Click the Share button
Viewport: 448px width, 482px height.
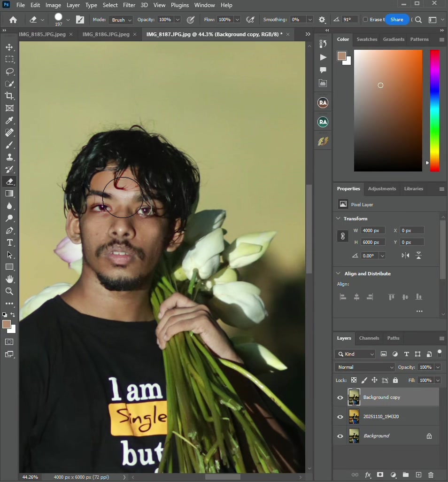pyautogui.click(x=397, y=19)
